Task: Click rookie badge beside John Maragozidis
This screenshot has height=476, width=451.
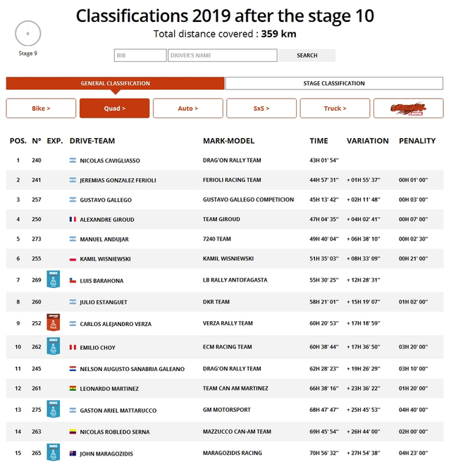Action: 53,452
